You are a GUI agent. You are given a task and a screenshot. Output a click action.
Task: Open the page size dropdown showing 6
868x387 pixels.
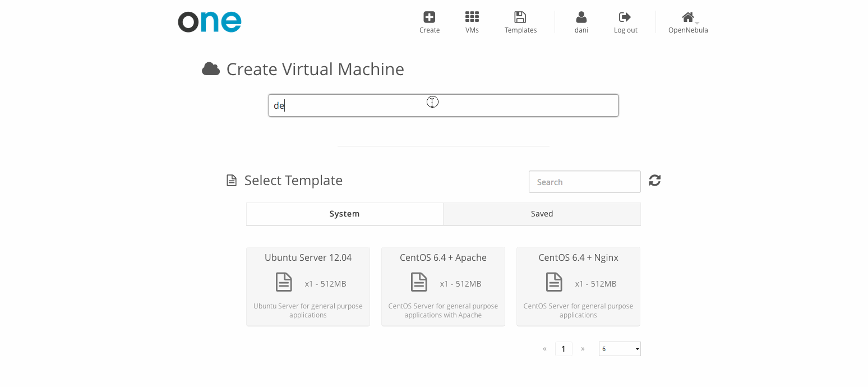pyautogui.click(x=620, y=349)
